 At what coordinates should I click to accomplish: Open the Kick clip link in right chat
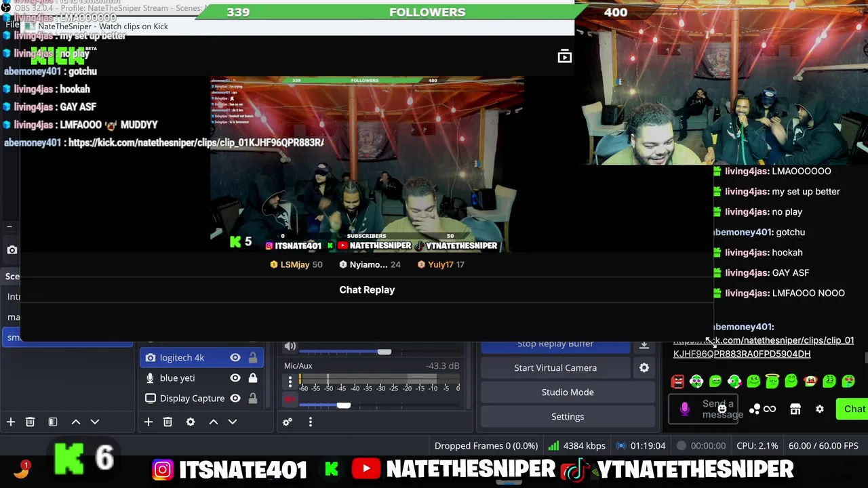764,347
